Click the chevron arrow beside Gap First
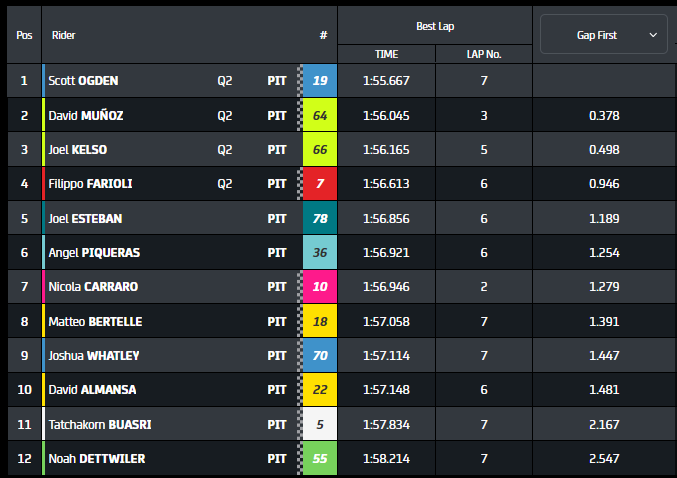Image resolution: width=677 pixels, height=478 pixels. pyautogui.click(x=654, y=35)
